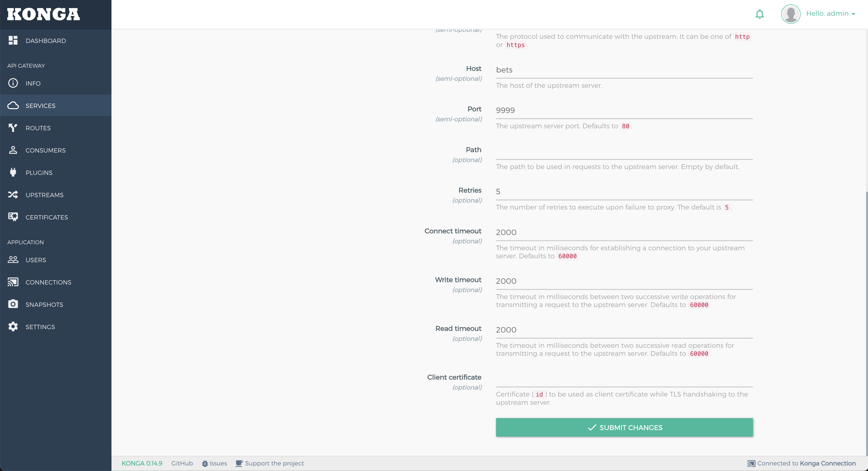Image resolution: width=868 pixels, height=471 pixels.
Task: Click the Plugins plug icon
Action: (13, 172)
